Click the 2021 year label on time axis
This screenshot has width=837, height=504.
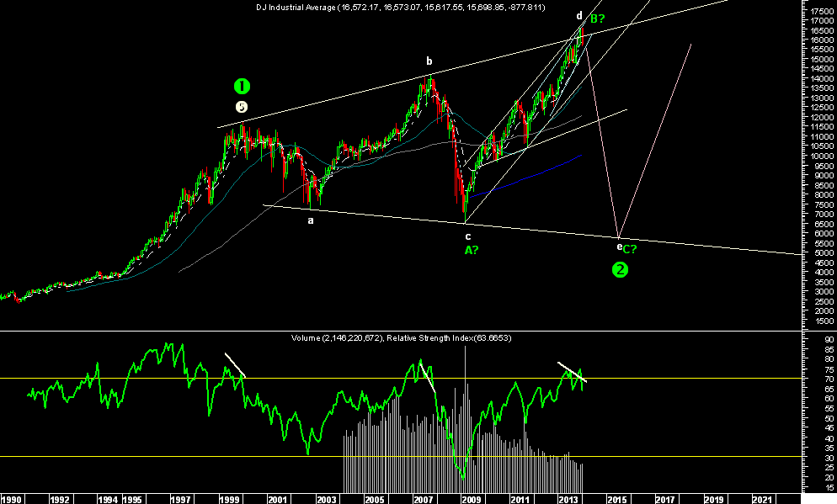pyautogui.click(x=762, y=500)
